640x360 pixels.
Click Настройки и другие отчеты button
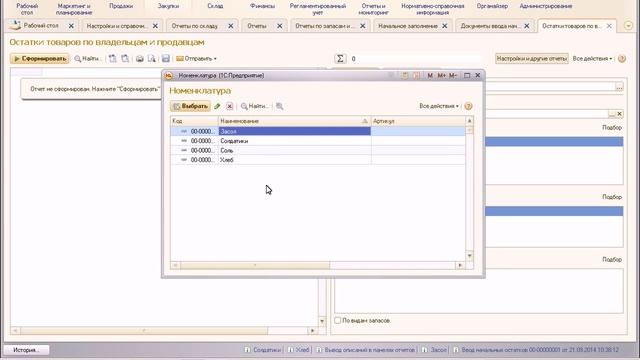click(x=532, y=59)
